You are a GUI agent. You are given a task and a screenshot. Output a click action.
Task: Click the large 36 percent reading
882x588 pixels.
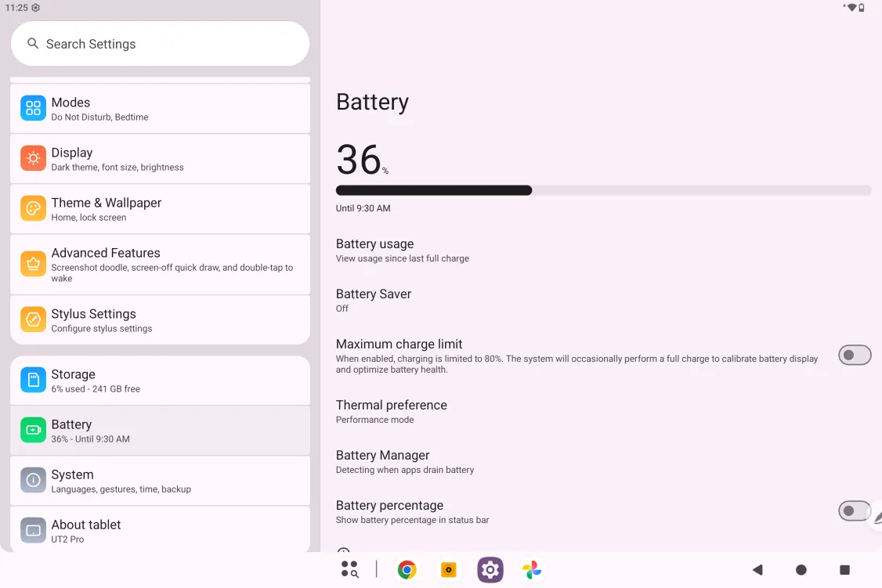pos(362,159)
